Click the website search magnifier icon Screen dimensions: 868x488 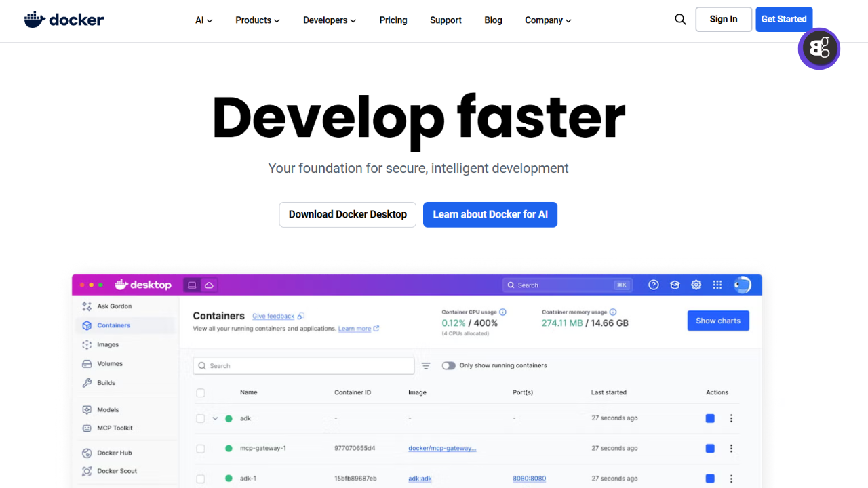pyautogui.click(x=680, y=20)
